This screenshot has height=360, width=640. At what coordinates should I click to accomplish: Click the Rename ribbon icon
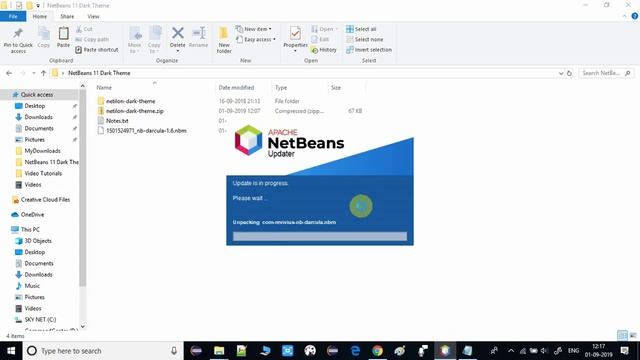click(199, 33)
